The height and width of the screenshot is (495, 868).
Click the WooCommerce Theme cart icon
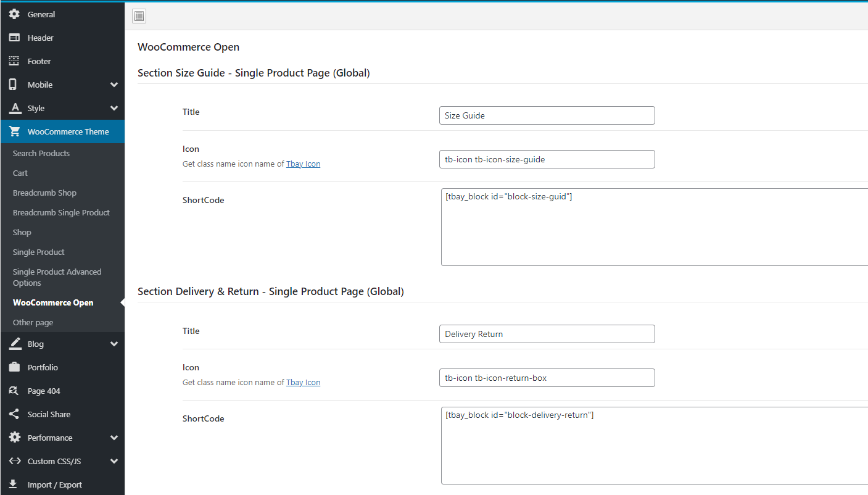click(14, 131)
